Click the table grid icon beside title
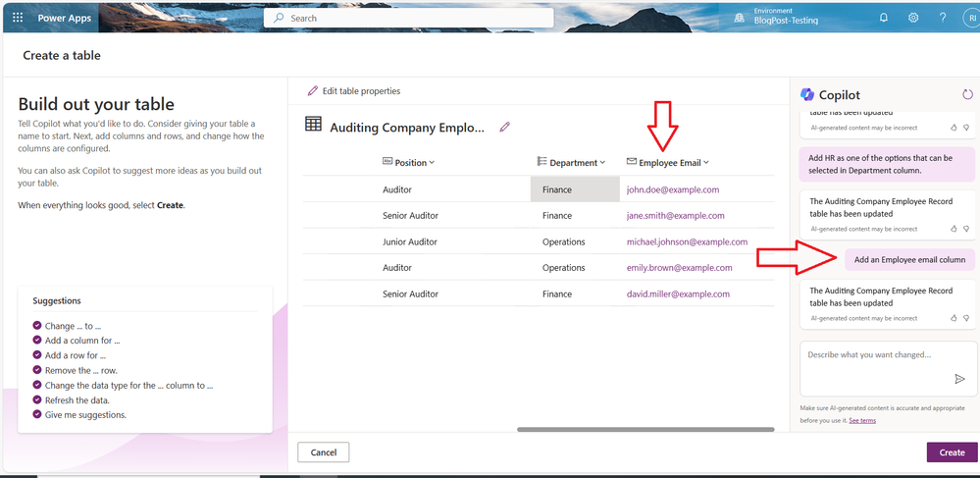 pos(313,124)
